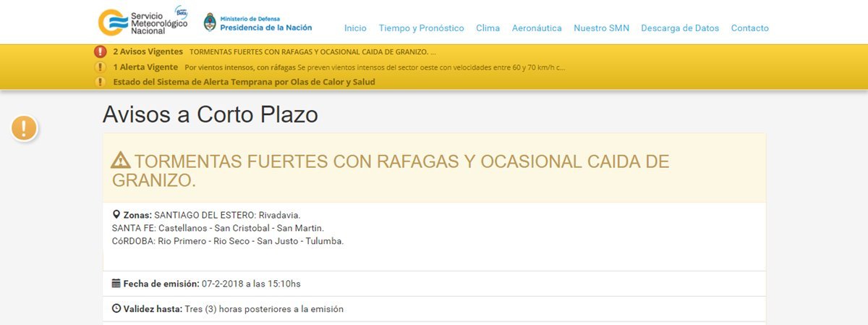Open the 2 Avisos Vigentes link
This screenshot has width=868, height=325.
[x=148, y=52]
